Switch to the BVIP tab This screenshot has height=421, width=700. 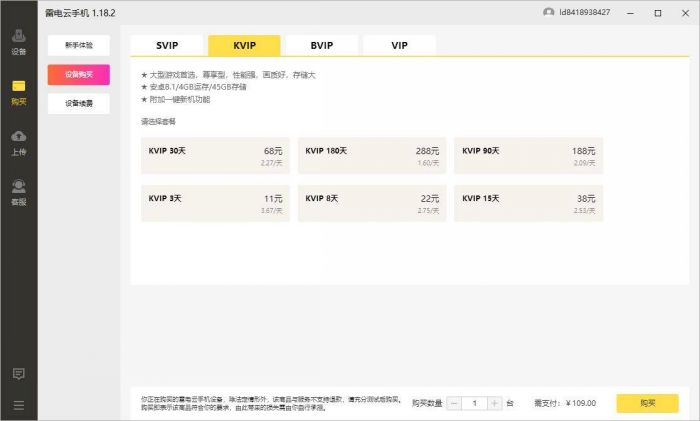[x=322, y=46]
